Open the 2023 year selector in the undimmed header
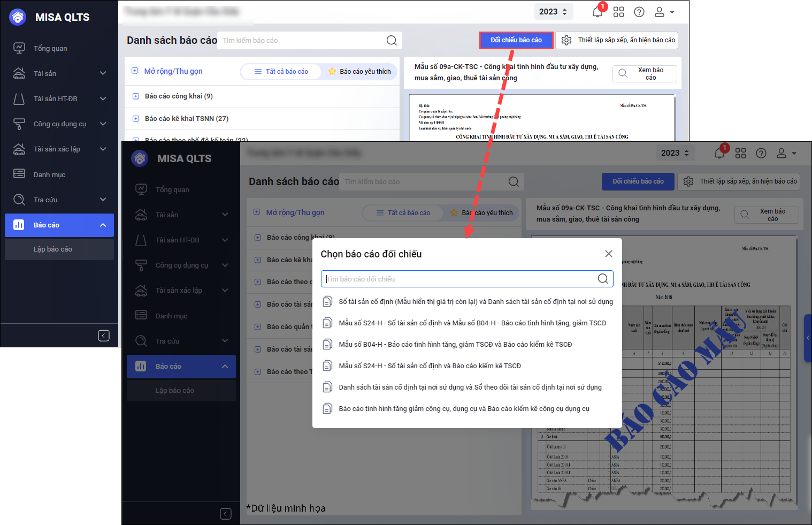The width and height of the screenshot is (812, 525). 553,12
